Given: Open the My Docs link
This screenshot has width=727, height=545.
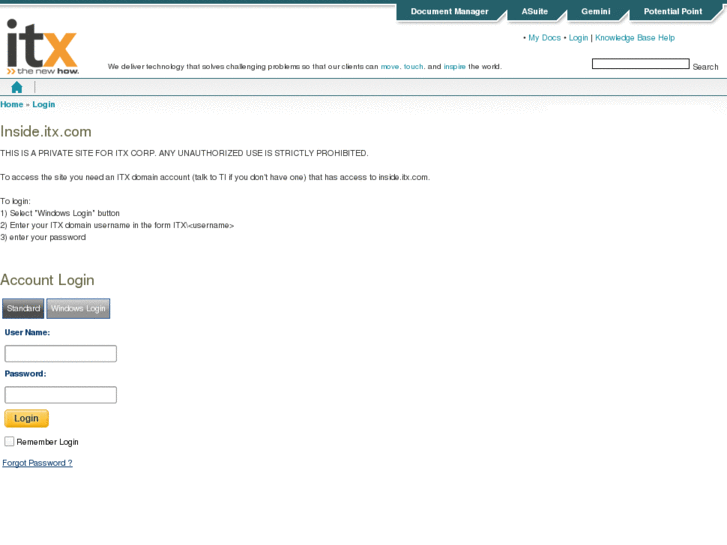Looking at the screenshot, I should click(544, 38).
